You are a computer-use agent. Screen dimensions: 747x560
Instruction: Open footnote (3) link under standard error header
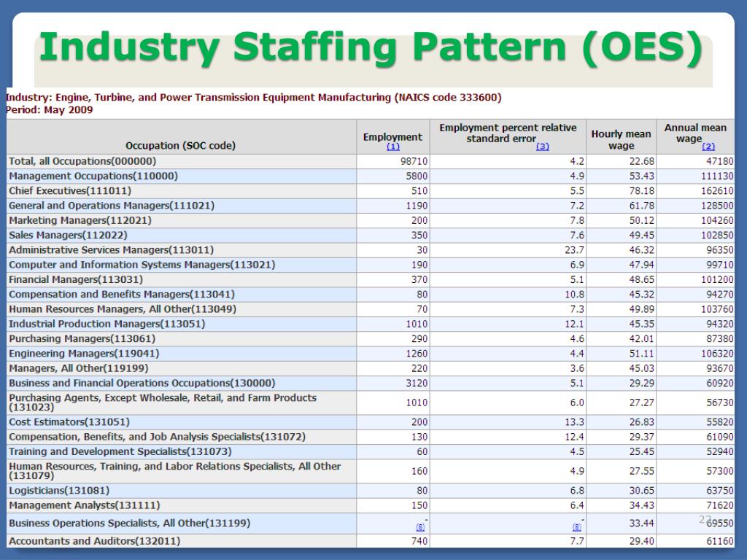(543, 147)
